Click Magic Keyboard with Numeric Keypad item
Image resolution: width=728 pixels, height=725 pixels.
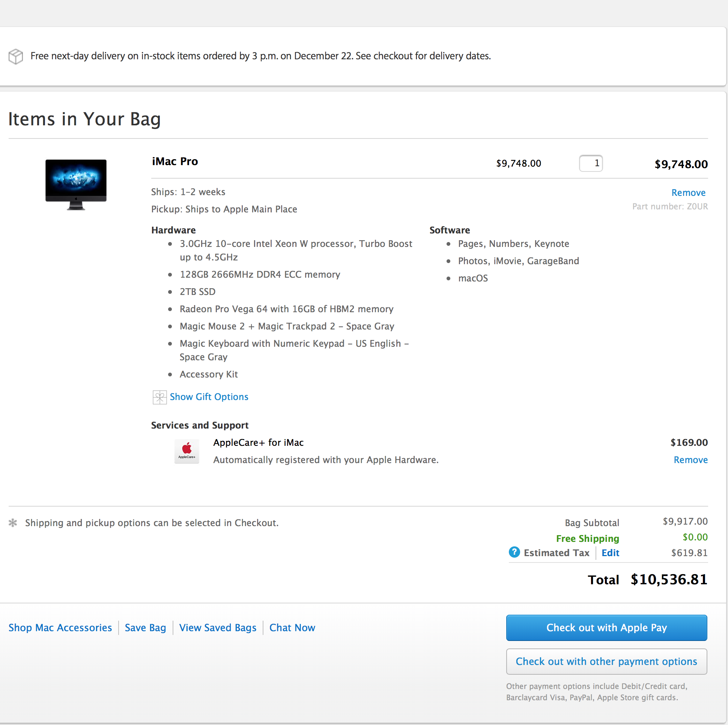294,350
